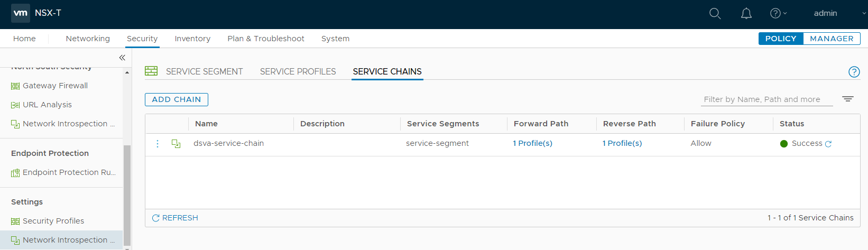Click the VMware logo icon
The height and width of the screenshot is (250, 868).
click(21, 13)
